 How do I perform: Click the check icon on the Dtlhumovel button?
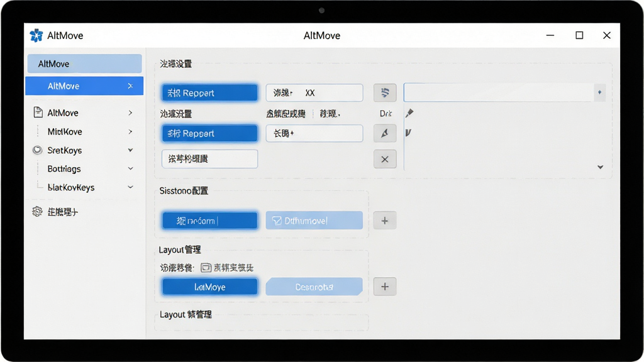[x=277, y=221]
